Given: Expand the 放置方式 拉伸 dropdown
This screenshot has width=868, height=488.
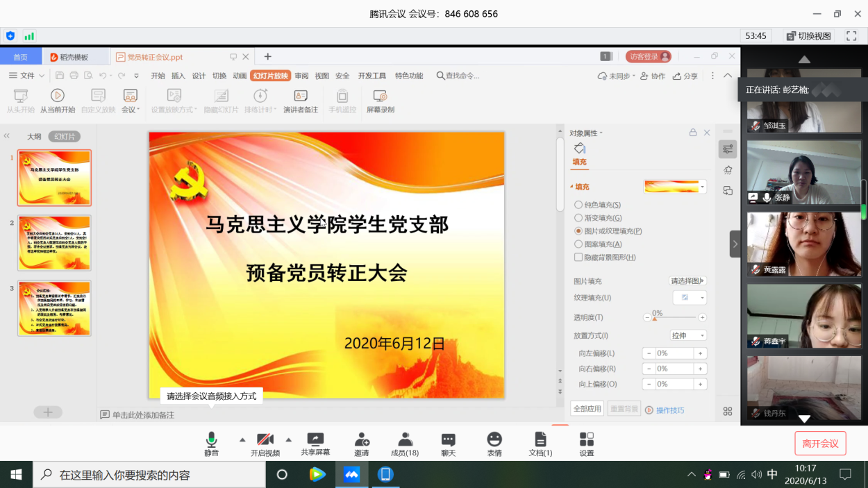Looking at the screenshot, I should pos(688,336).
